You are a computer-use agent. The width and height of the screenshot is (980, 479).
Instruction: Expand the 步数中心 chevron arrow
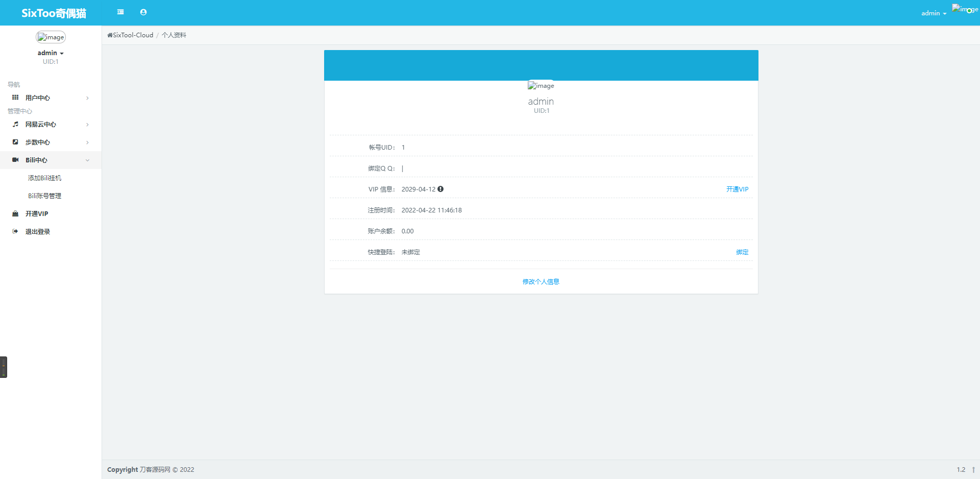point(87,142)
